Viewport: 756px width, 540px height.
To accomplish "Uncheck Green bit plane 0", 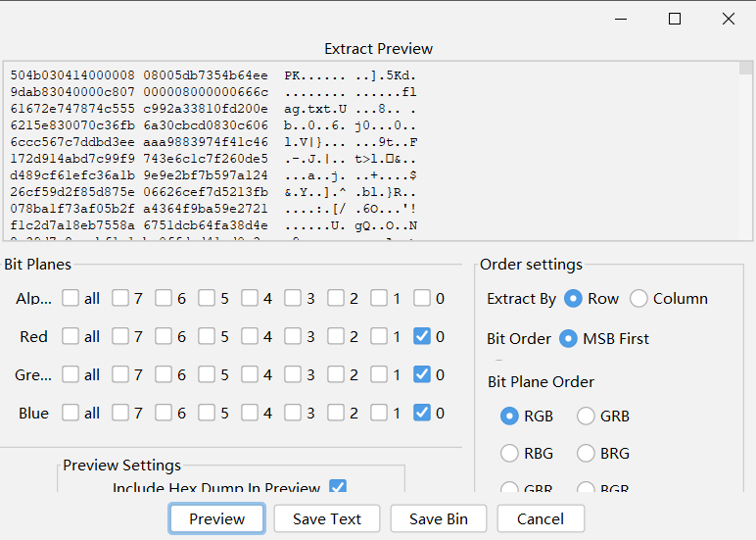I will click(x=422, y=374).
